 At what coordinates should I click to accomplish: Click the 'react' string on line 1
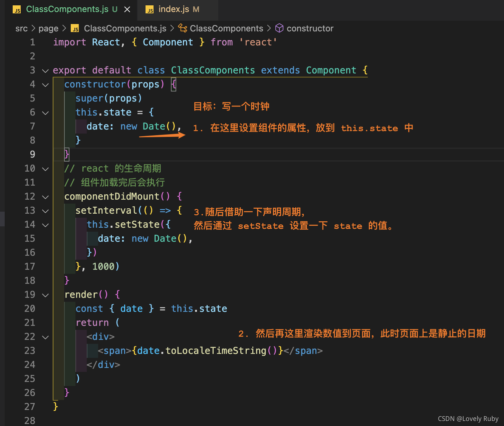[258, 42]
